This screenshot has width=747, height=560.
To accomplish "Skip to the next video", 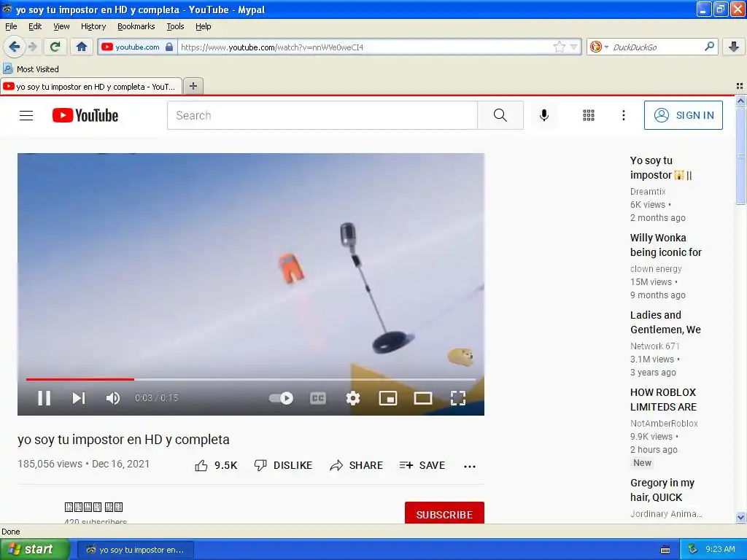I will click(x=79, y=398).
